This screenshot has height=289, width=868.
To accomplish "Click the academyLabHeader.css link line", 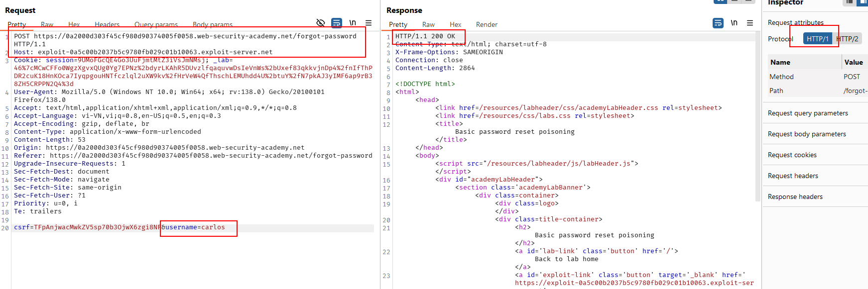I will tap(579, 107).
